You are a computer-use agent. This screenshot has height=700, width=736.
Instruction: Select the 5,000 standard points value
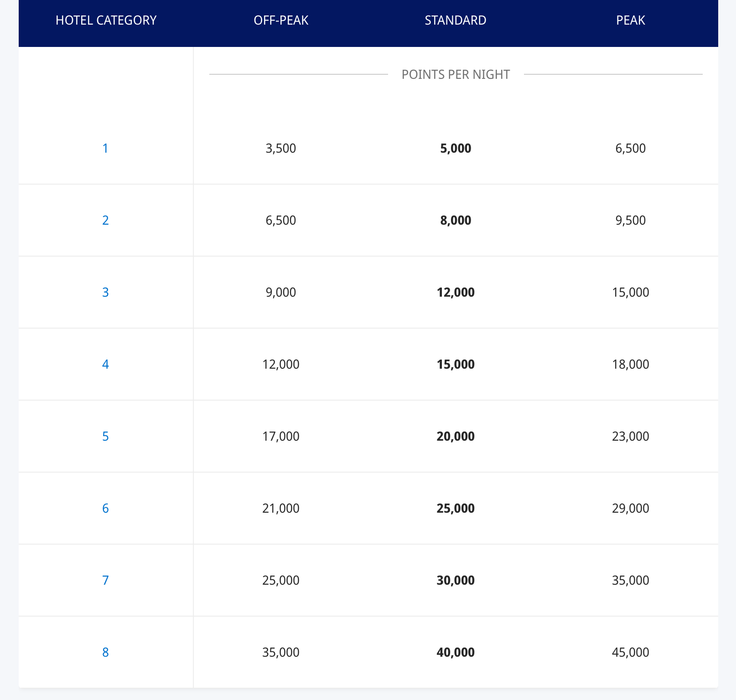click(x=456, y=149)
